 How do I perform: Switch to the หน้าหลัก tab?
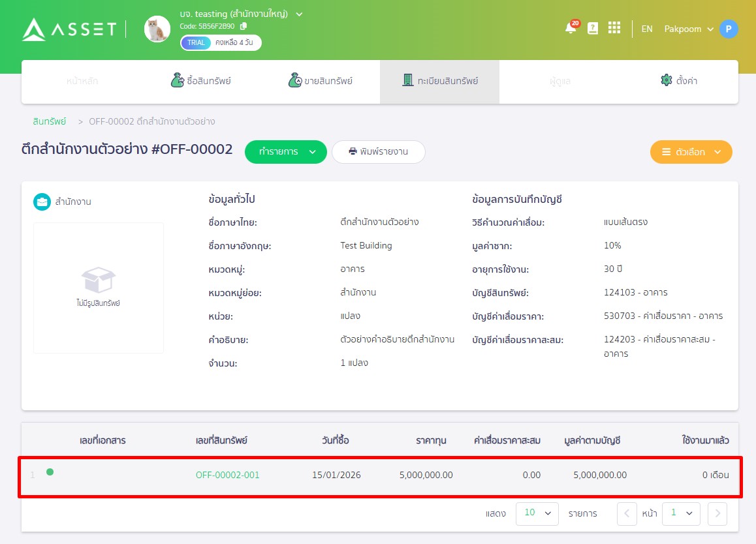tap(81, 80)
